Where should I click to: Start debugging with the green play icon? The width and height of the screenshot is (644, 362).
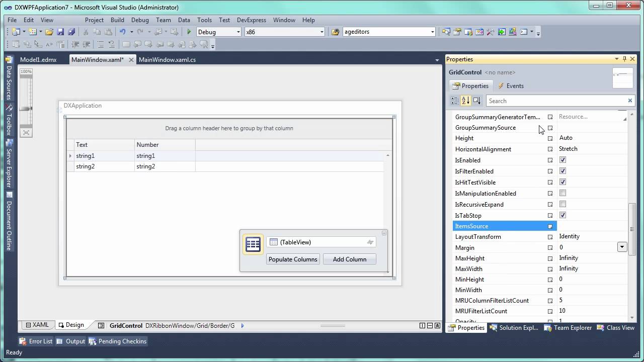[x=189, y=32]
